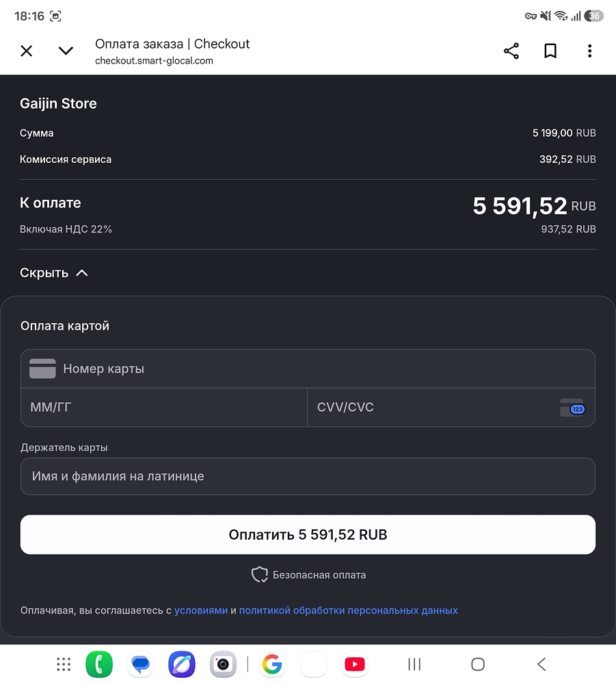Click the 5 199,00 RUB sum value
The height and width of the screenshot is (684, 616).
coord(564,133)
